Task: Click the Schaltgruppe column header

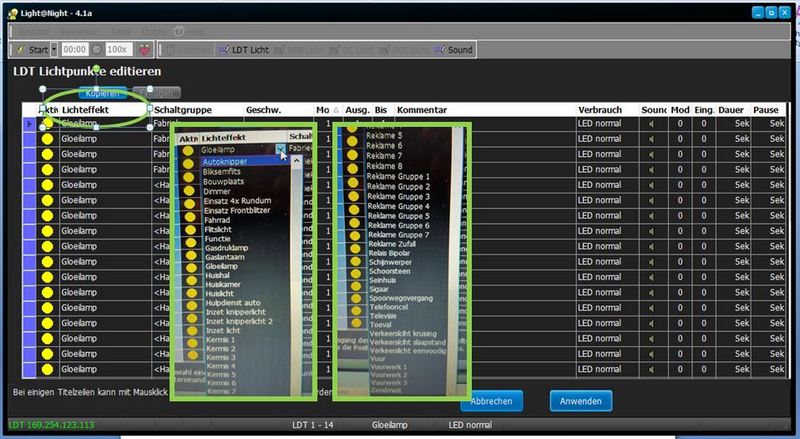Action: point(197,110)
